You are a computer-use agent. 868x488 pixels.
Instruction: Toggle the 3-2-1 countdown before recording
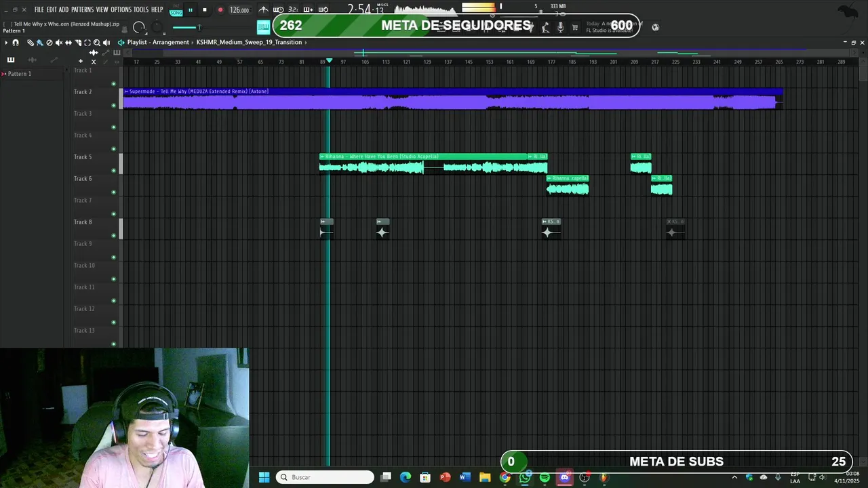(293, 9)
